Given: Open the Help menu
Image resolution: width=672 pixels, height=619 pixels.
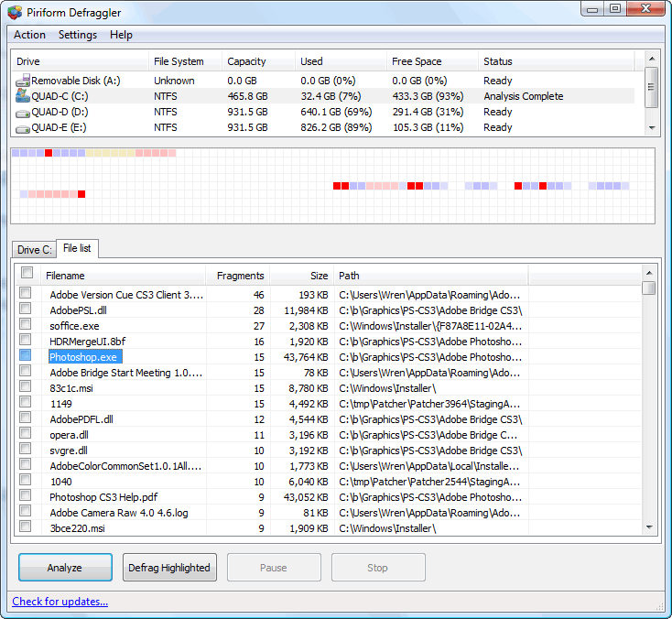Looking at the screenshot, I should [x=121, y=35].
